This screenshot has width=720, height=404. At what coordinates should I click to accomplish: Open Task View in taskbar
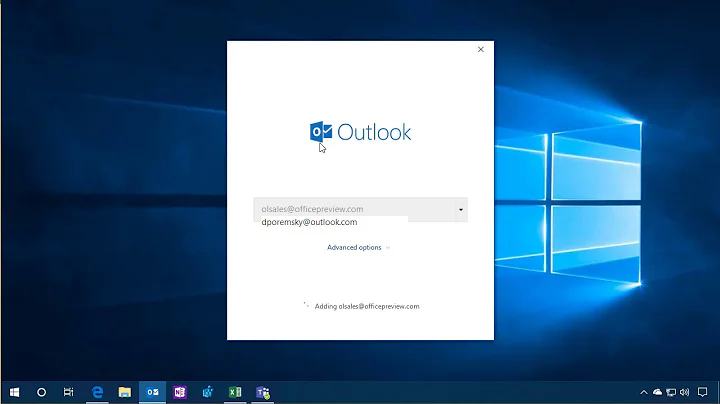68,392
